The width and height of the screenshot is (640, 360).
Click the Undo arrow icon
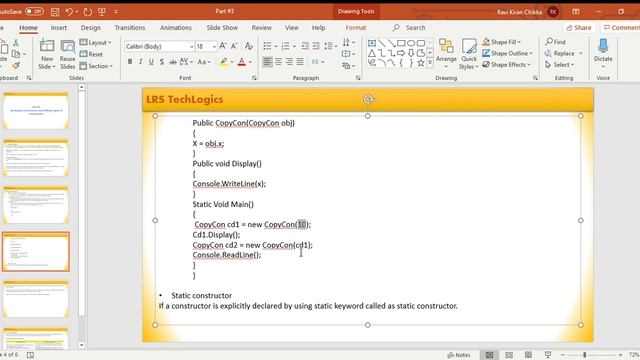(x=69, y=12)
